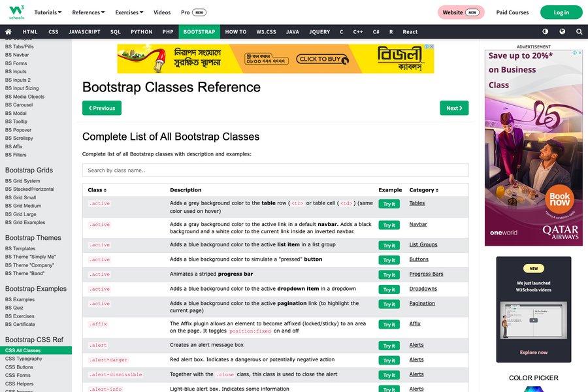
Task: Open search from the top navigation bar
Action: pyautogui.click(x=578, y=31)
